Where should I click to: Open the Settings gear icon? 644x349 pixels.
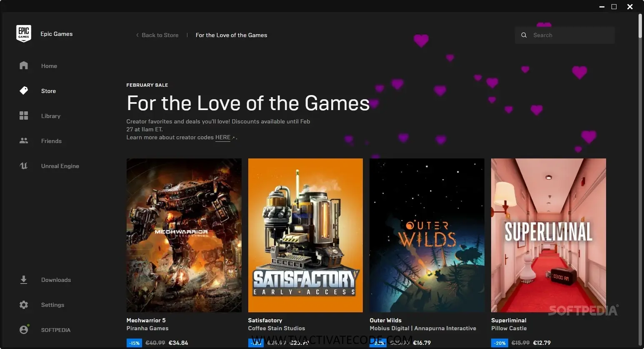coord(24,305)
